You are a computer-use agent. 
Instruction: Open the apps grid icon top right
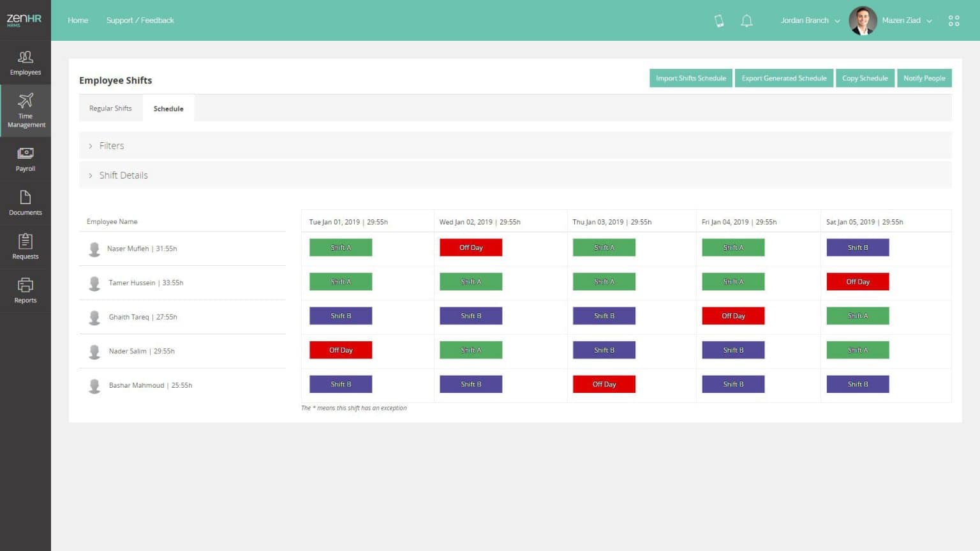[x=954, y=20]
